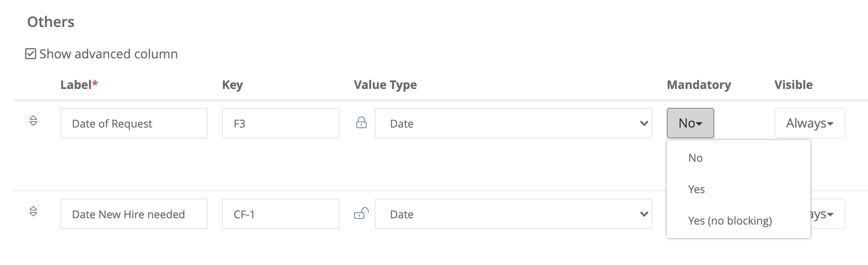This screenshot has height=265, width=868.
Task: Open the Mandatory dropdown showing No
Action: point(690,123)
